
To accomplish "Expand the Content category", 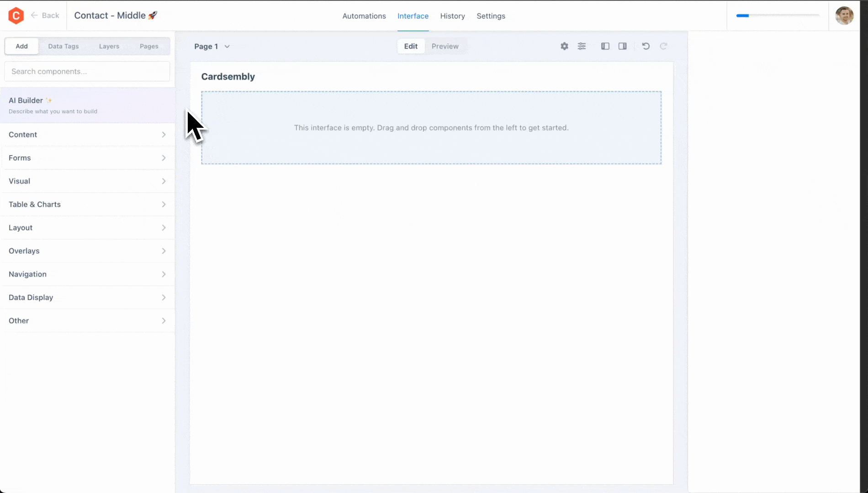I will (x=87, y=135).
